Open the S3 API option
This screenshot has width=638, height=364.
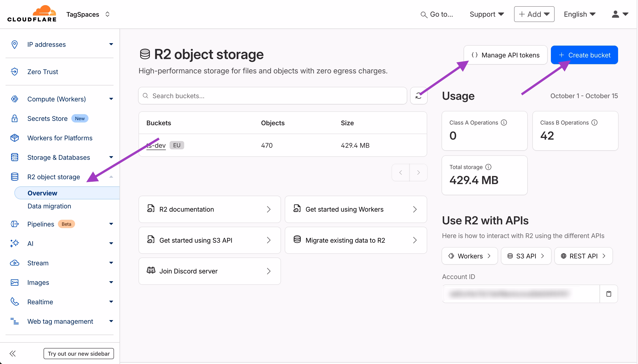click(x=526, y=256)
